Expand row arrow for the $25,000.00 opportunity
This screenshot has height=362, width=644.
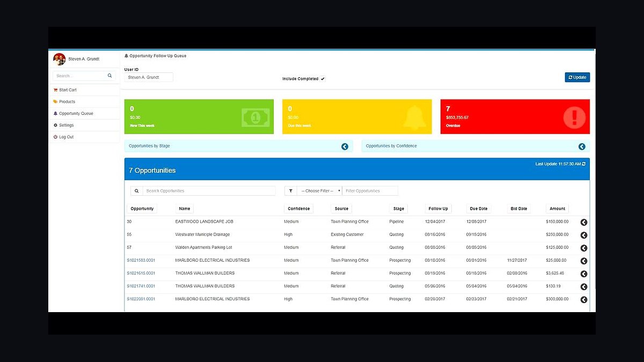click(x=584, y=261)
